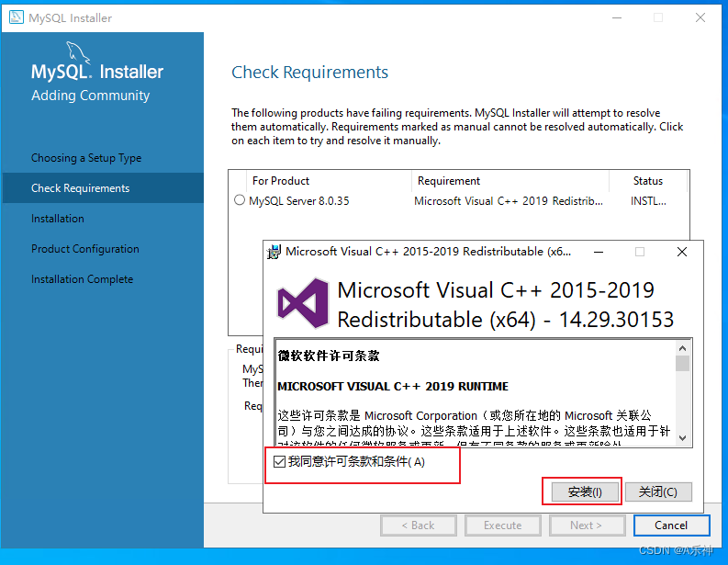728x565 pixels.
Task: Click the Next > button
Action: [587, 525]
